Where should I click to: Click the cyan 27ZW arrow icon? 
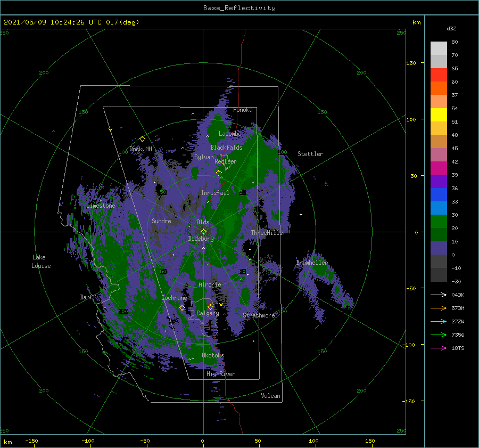coord(439,321)
